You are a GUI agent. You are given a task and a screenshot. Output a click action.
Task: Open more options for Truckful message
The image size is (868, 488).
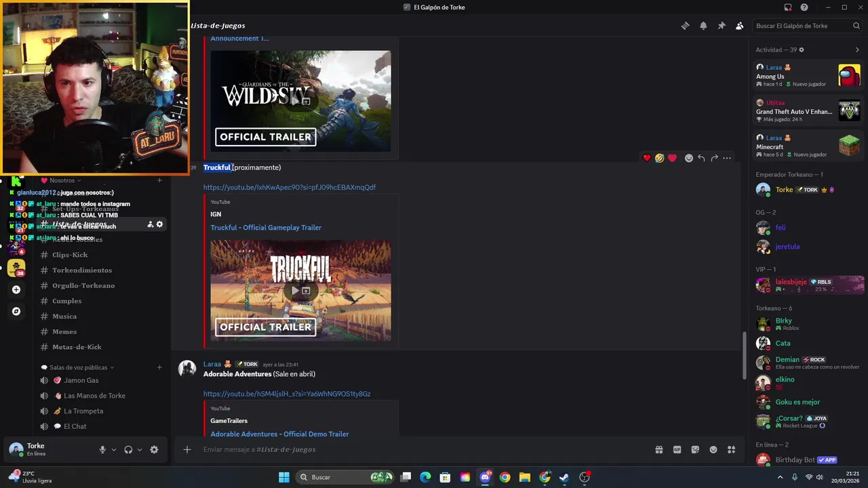(727, 158)
